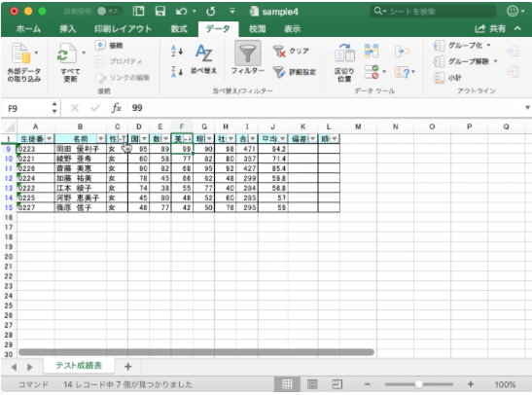This screenshot has width=532, height=395.
Task: Click the 共有 share button
Action: (x=490, y=29)
